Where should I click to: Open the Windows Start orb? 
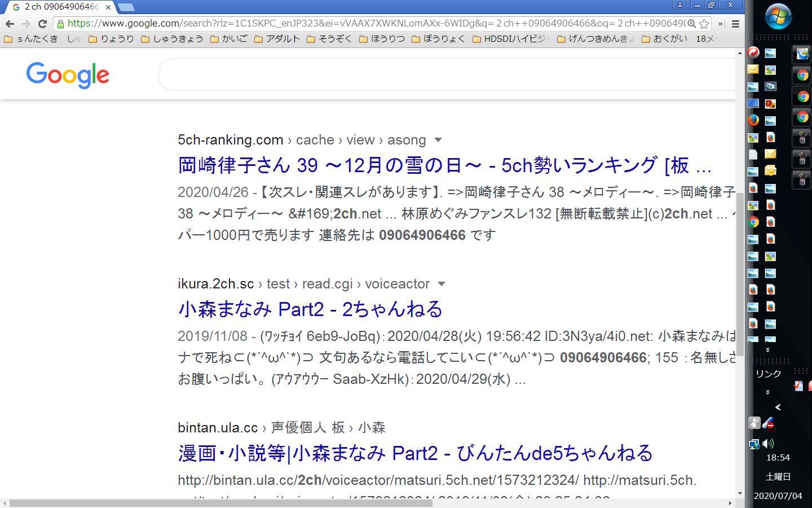778,17
